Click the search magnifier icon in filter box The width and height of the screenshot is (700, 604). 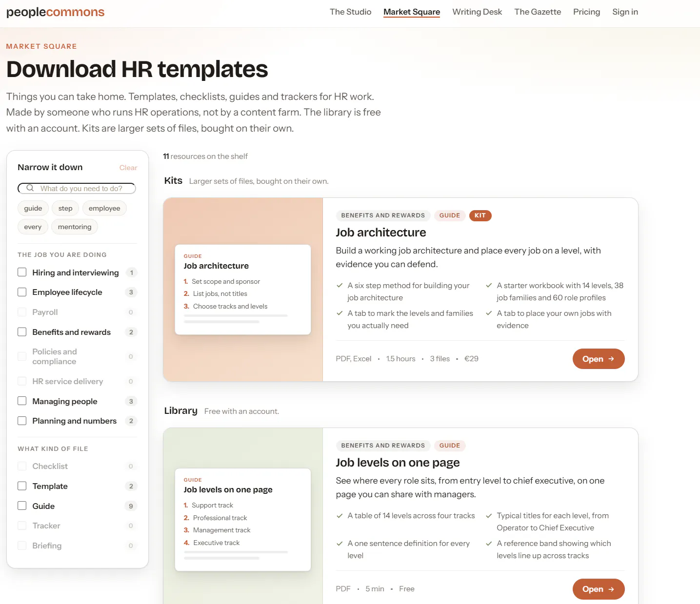pos(30,188)
